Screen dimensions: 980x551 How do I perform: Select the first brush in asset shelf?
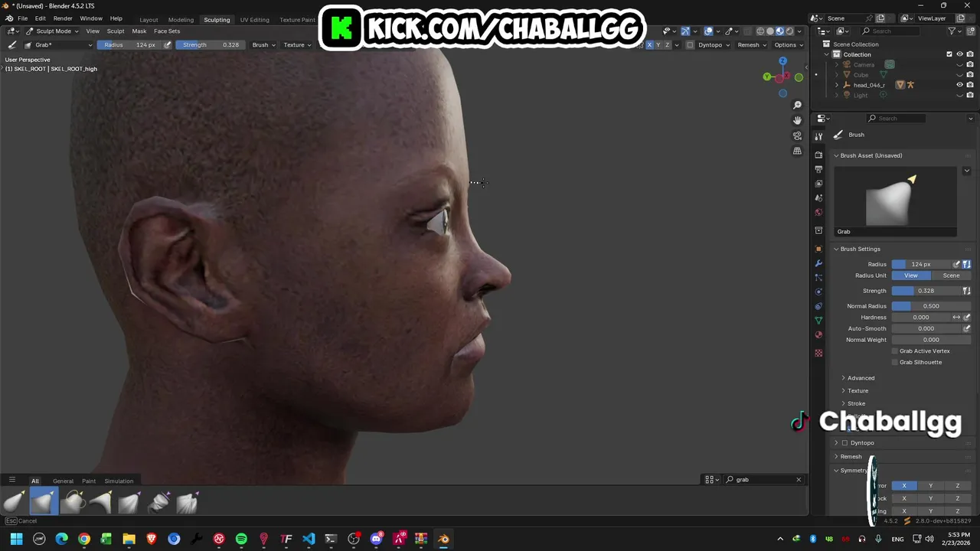[15, 501]
